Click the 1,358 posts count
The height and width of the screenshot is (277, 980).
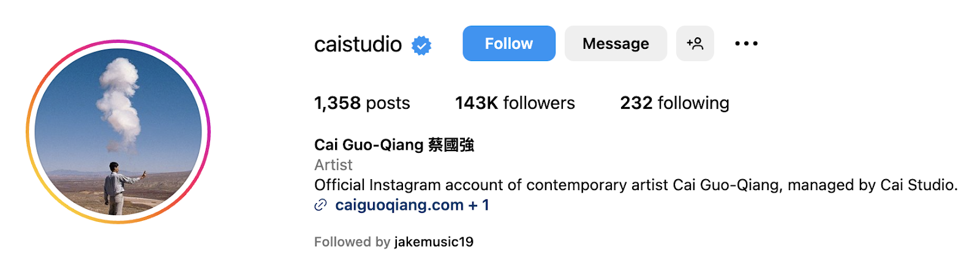pos(362,103)
